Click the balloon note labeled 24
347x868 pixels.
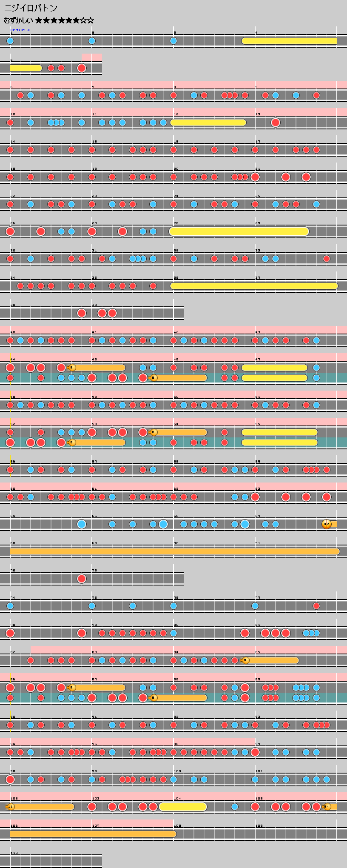327,807
